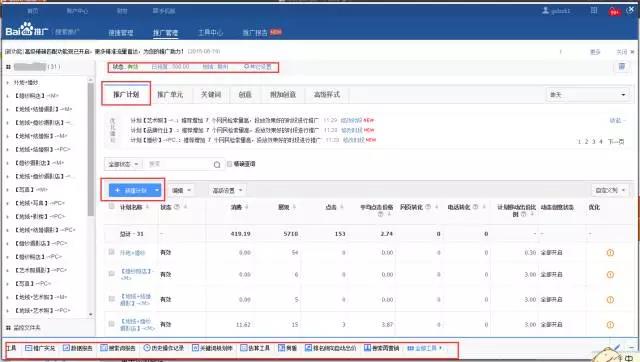Open 推广实况 tool in bottom toolbar
Viewport: 640px width, 362px height.
pos(40,348)
